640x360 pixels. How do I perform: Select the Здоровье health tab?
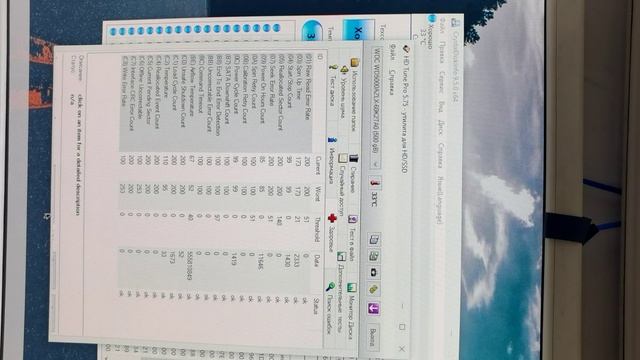[331, 233]
